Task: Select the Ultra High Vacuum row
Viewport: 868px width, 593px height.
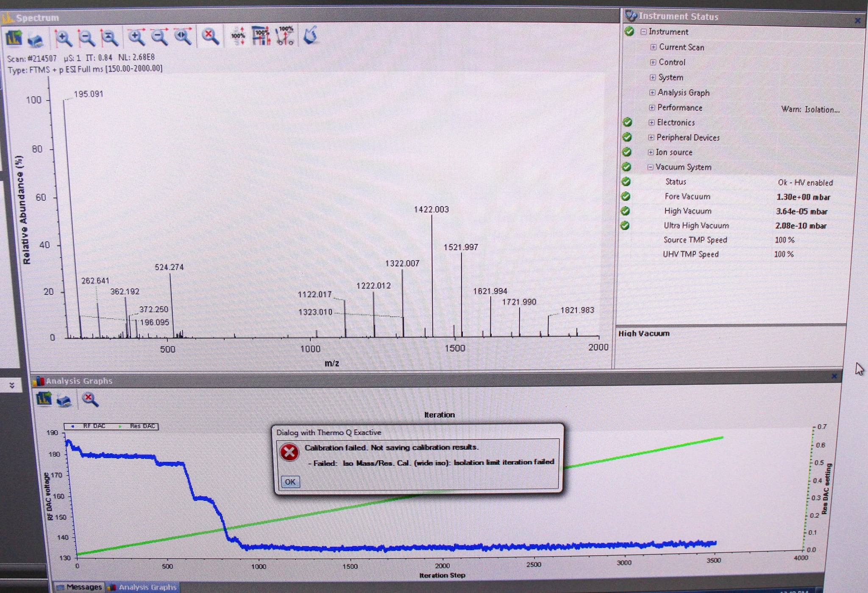Action: [x=735, y=226]
